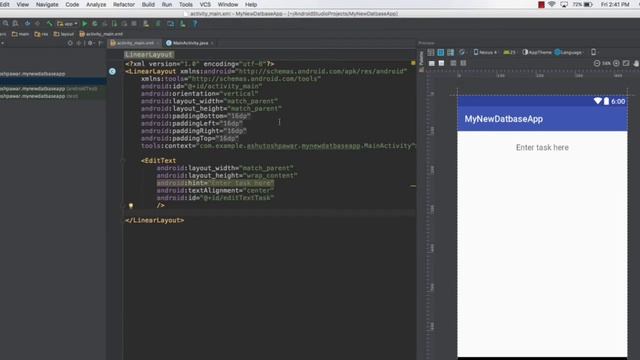Image resolution: width=640 pixels, height=360 pixels.
Task: Click activity_main.xml in navigation breadcrumb
Action: (101, 34)
